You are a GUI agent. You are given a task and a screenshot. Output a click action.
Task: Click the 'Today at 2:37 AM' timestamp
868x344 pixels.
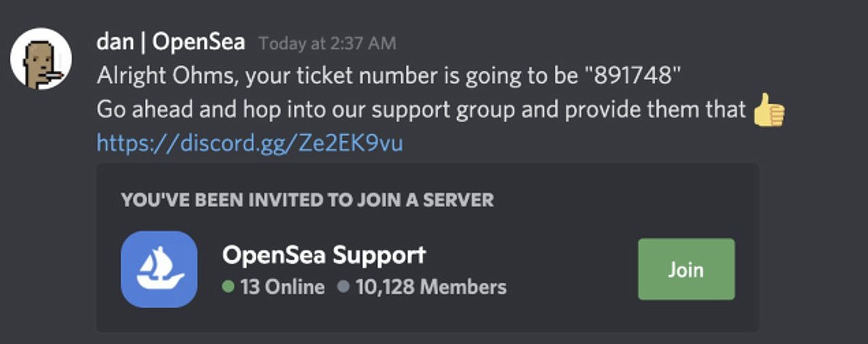pos(327,44)
